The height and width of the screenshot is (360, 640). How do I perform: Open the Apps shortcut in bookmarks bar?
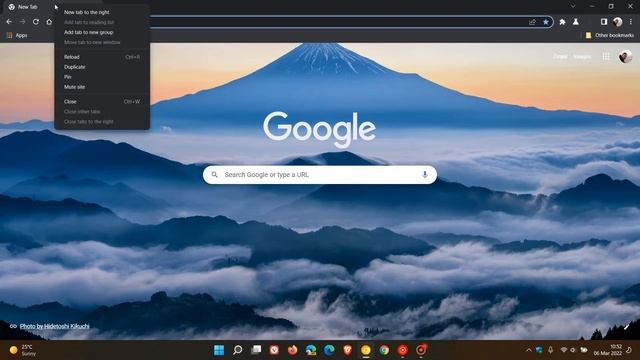17,36
